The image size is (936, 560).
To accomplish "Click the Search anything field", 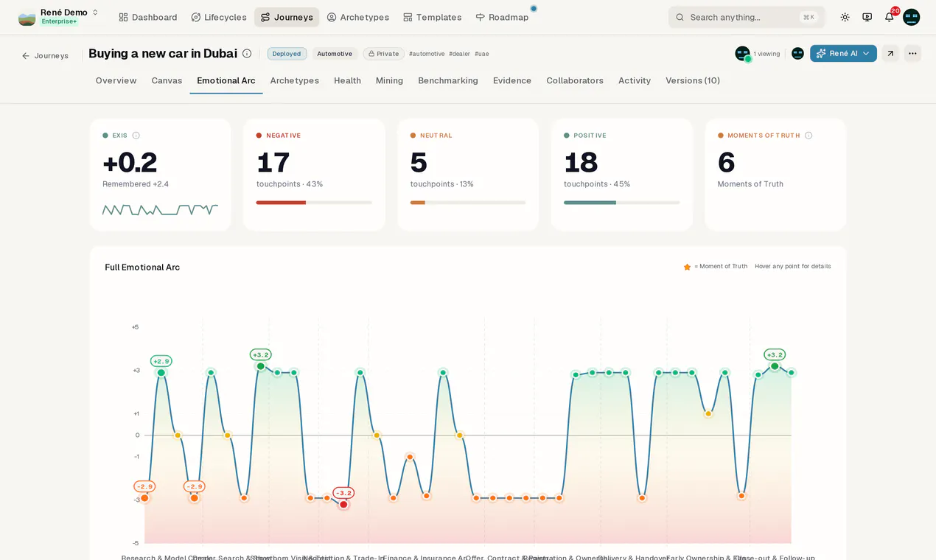I will [x=747, y=17].
